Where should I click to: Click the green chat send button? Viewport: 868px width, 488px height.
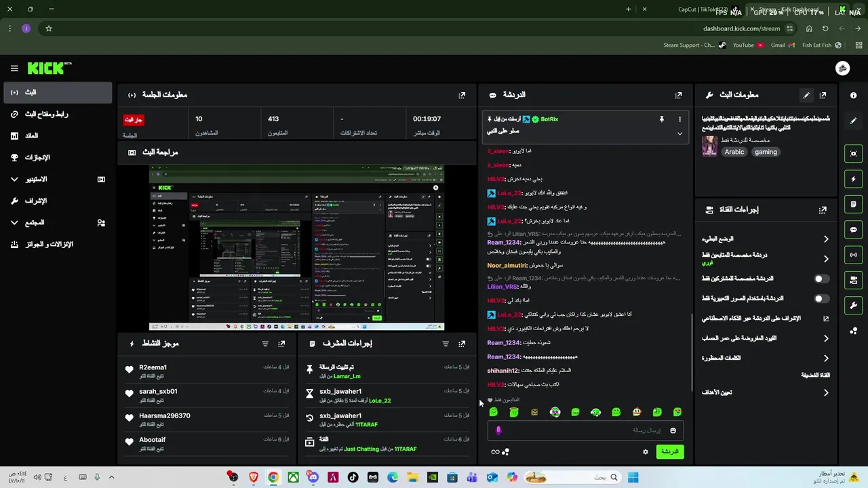click(669, 452)
